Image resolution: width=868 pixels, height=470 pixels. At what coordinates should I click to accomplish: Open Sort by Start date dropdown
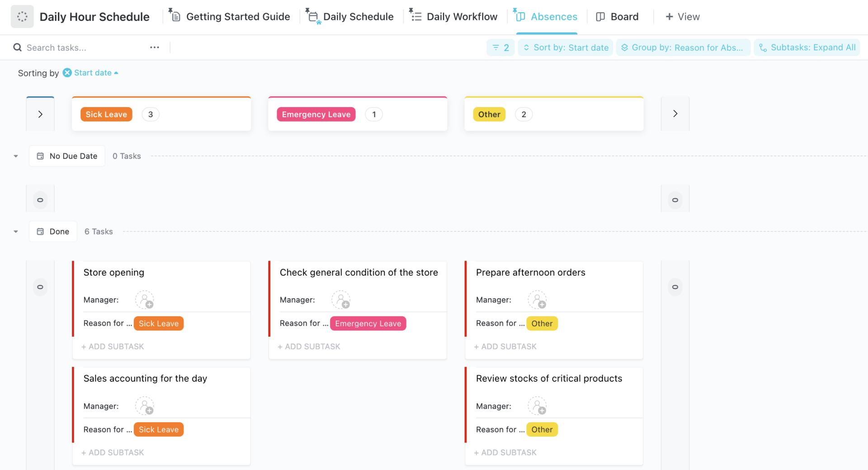click(x=566, y=47)
